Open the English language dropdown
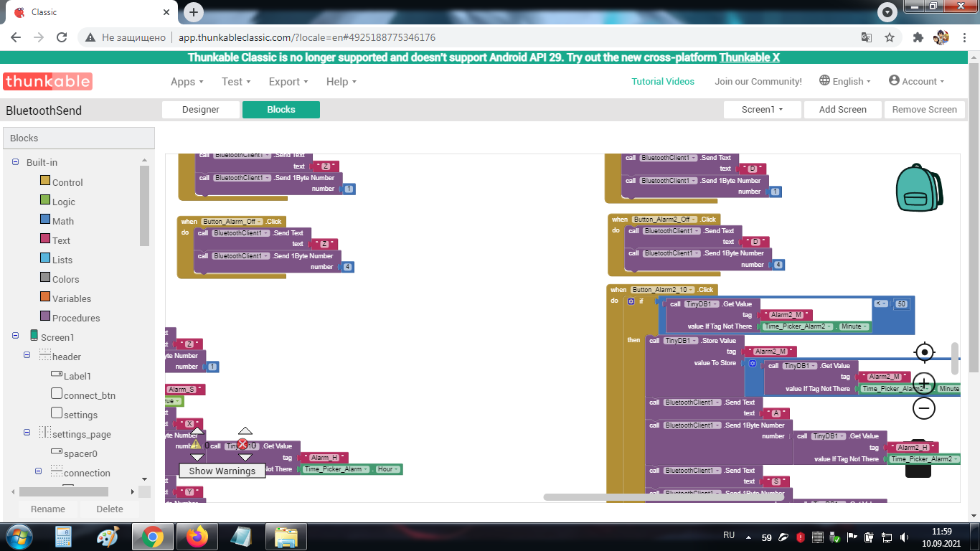Screen dimensions: 980x551 (845, 81)
